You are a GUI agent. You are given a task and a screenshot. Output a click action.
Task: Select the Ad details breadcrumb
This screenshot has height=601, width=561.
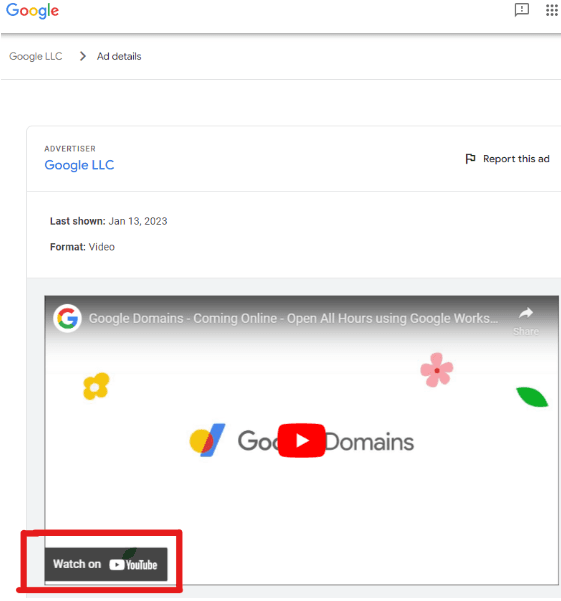(x=119, y=56)
